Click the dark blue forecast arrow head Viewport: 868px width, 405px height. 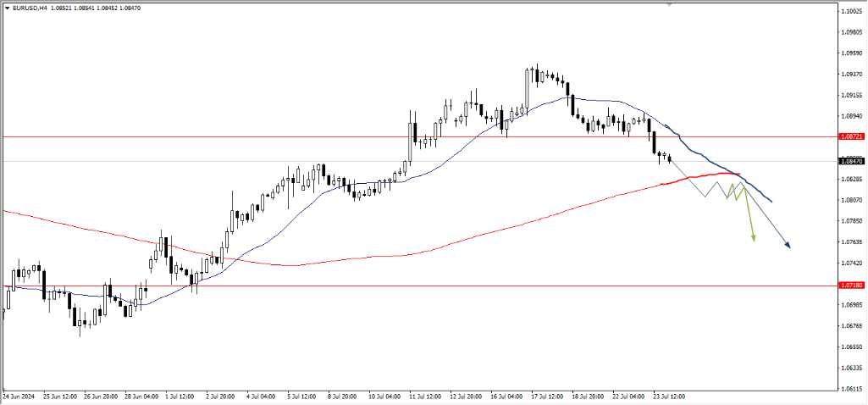(x=787, y=245)
